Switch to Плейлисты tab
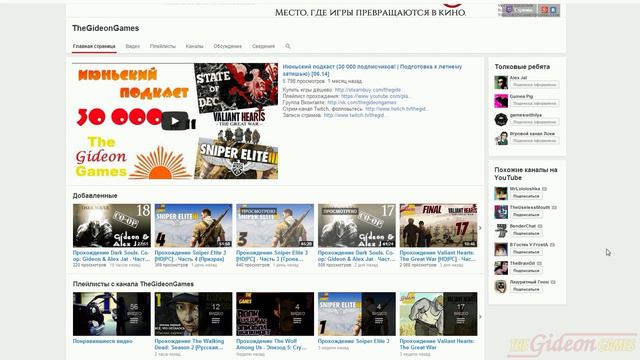Screen dimensions: 640x360 click(x=162, y=47)
